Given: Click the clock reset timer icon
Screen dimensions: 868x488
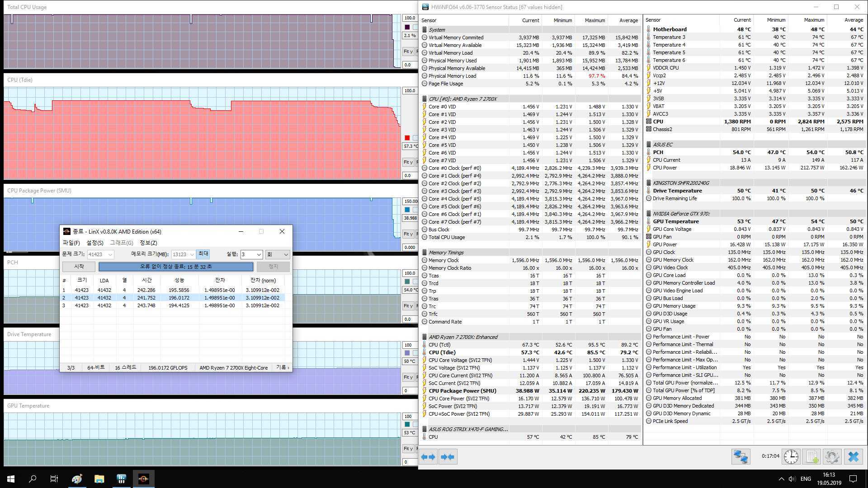Looking at the screenshot, I should click(791, 457).
